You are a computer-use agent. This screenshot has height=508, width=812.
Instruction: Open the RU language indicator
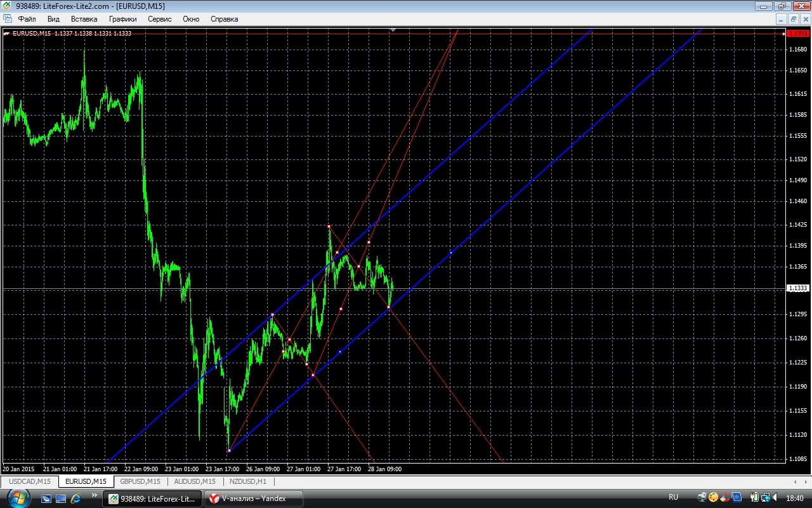click(x=673, y=498)
